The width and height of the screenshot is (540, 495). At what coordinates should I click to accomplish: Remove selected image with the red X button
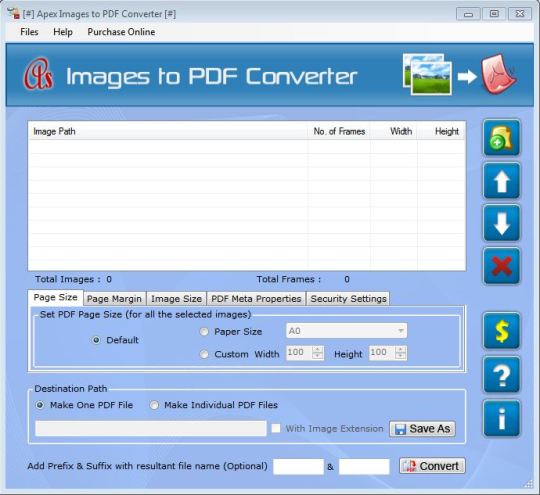[x=501, y=266]
